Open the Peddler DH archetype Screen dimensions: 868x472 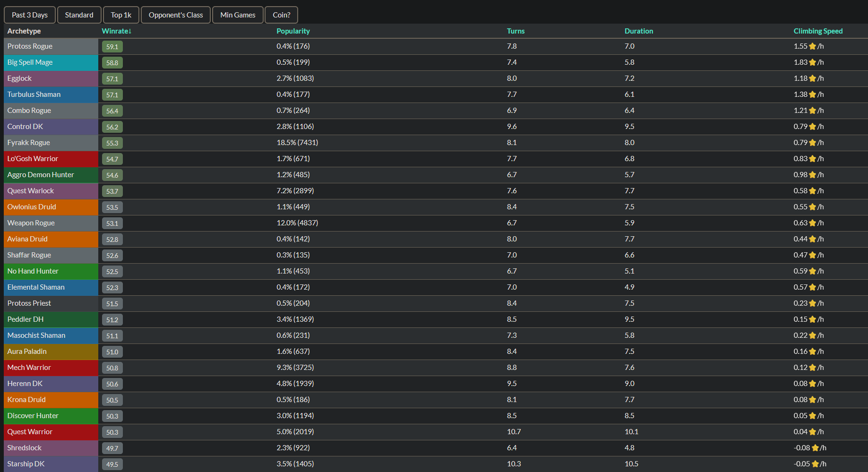click(51, 319)
